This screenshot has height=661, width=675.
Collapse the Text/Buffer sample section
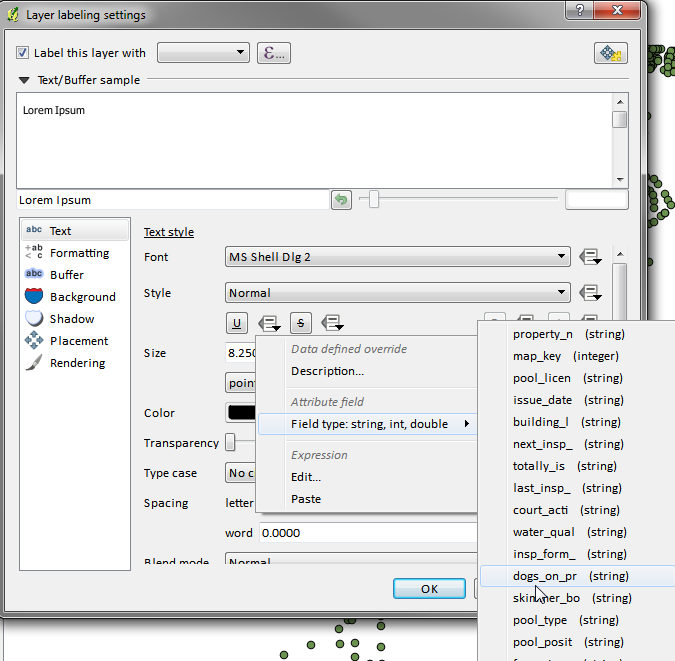tap(23, 80)
